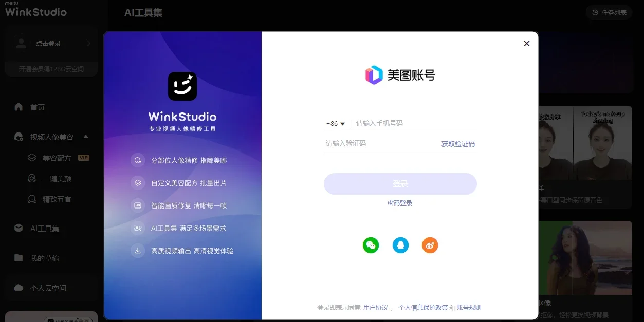
Task: Click the Today's makeup sharing thumbnail
Action: (x=602, y=143)
